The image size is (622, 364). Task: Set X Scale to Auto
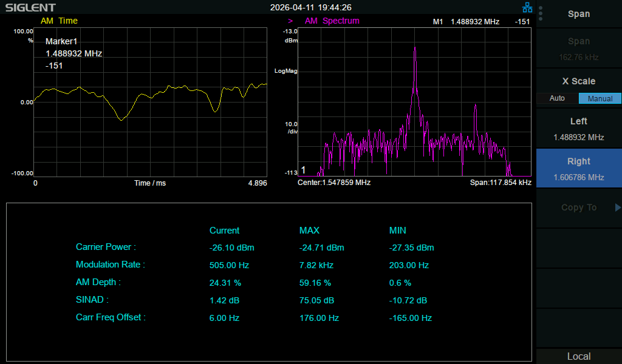point(558,98)
